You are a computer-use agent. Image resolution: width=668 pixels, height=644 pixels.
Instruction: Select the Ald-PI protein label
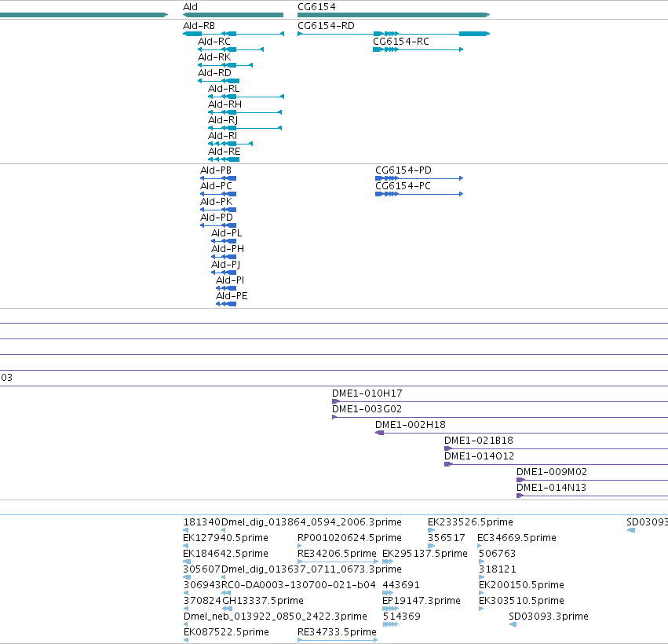230,280
